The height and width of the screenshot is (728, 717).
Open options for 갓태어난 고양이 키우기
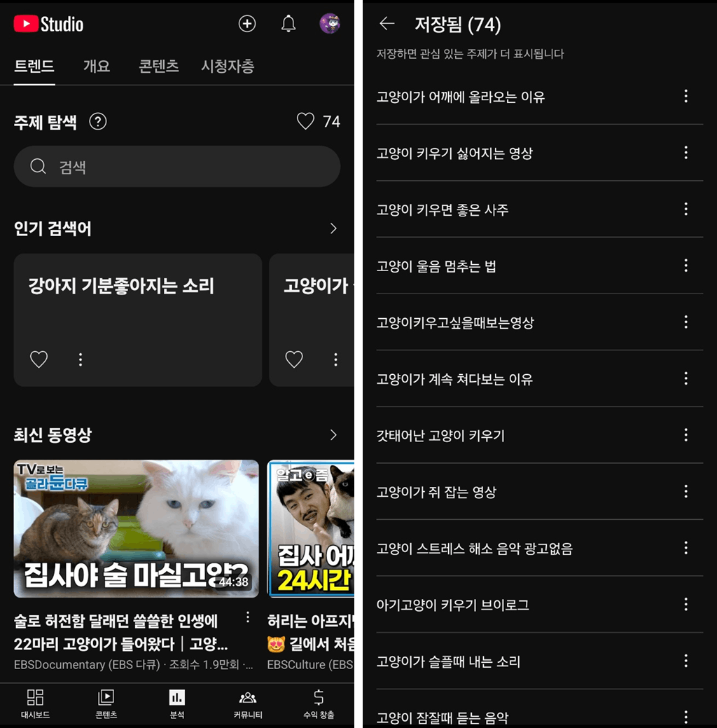[x=685, y=435]
